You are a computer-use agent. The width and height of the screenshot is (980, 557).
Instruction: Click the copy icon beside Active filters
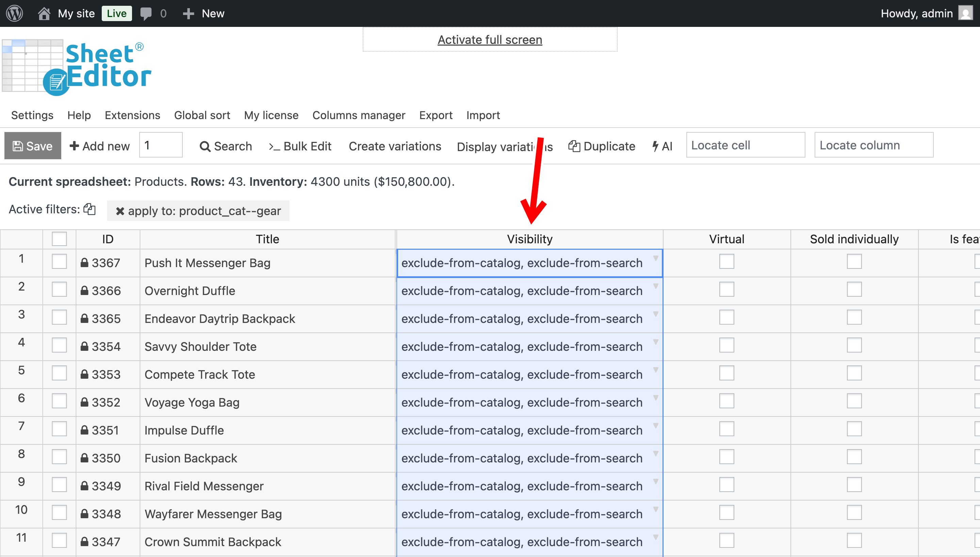coord(89,209)
